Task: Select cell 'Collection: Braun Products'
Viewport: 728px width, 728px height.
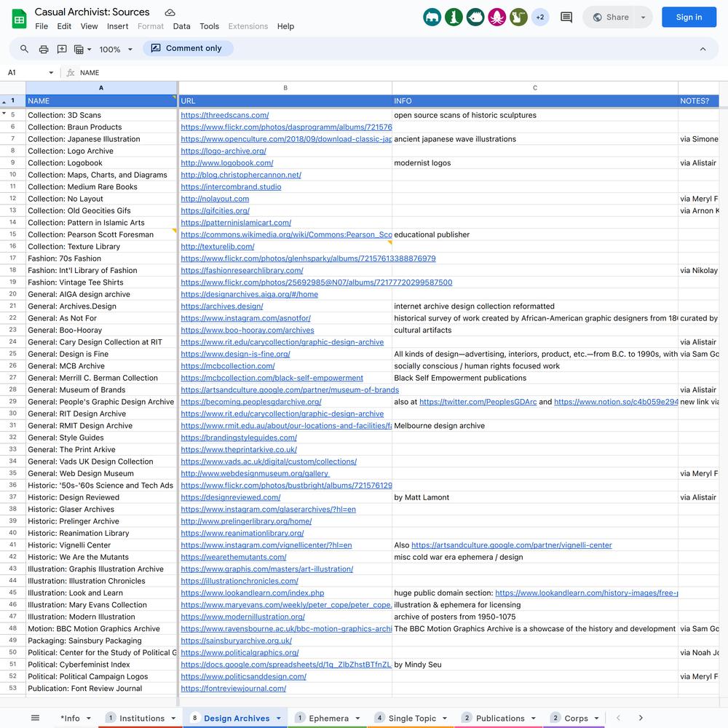Action: pyautogui.click(x=101, y=127)
